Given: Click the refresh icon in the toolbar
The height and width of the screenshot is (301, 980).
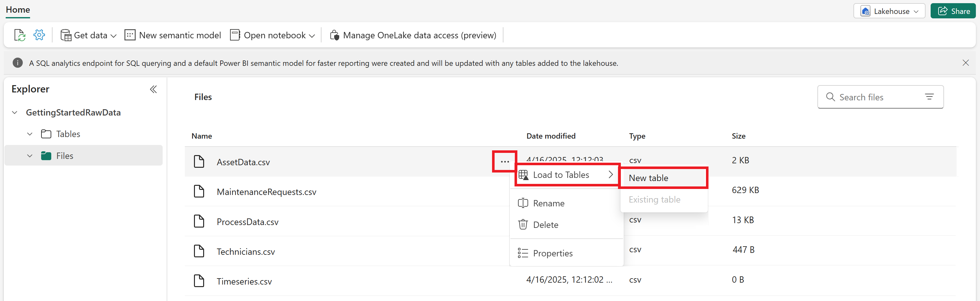Looking at the screenshot, I should [x=19, y=34].
